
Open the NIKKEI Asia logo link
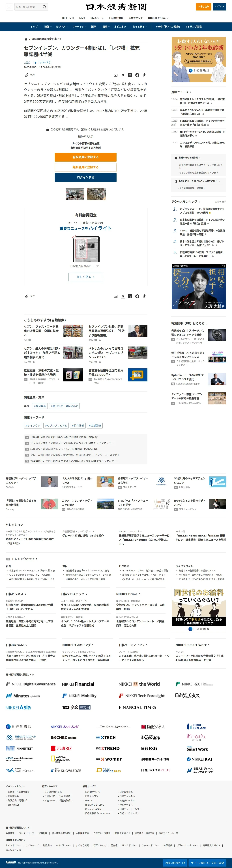(18, 707)
